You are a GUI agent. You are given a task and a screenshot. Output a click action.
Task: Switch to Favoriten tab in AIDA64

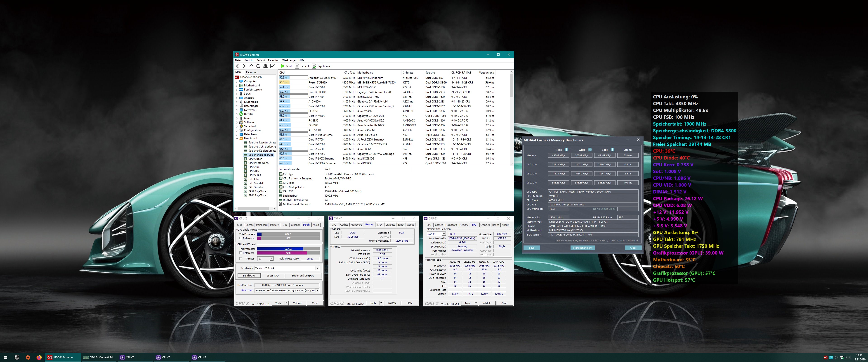[x=251, y=72]
